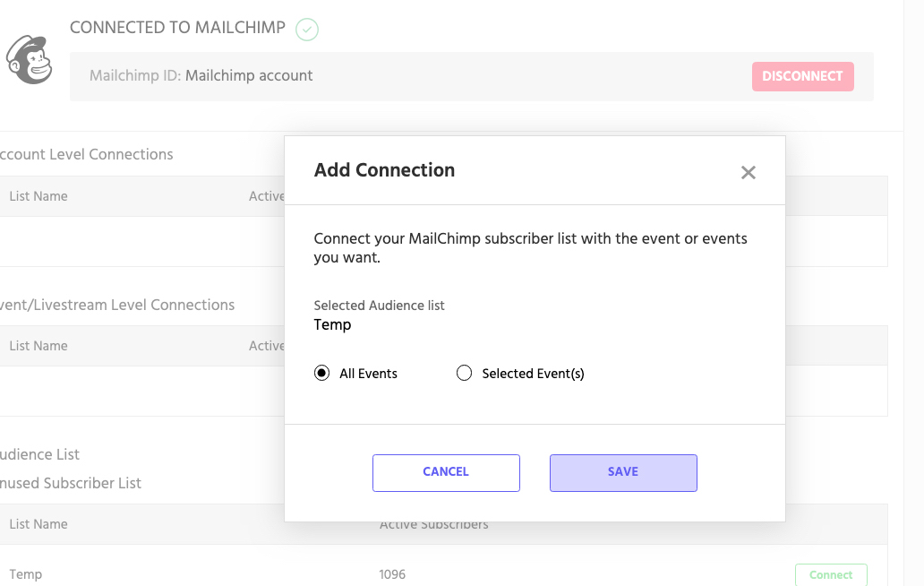Click the CANCEL button
This screenshot has height=586, width=924.
point(446,472)
